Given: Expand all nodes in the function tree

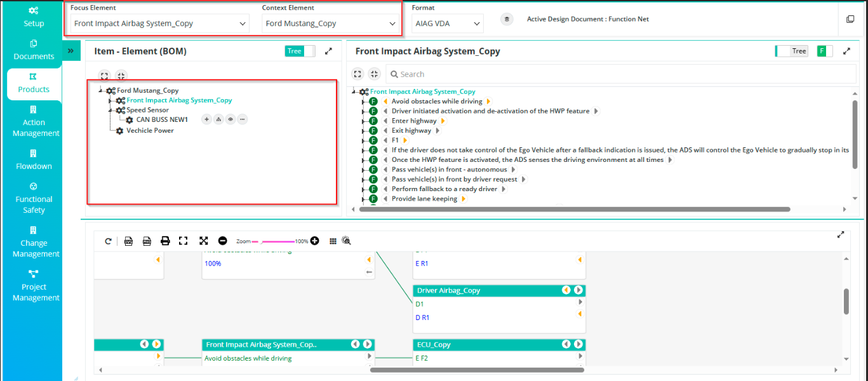Looking at the screenshot, I should click(357, 74).
